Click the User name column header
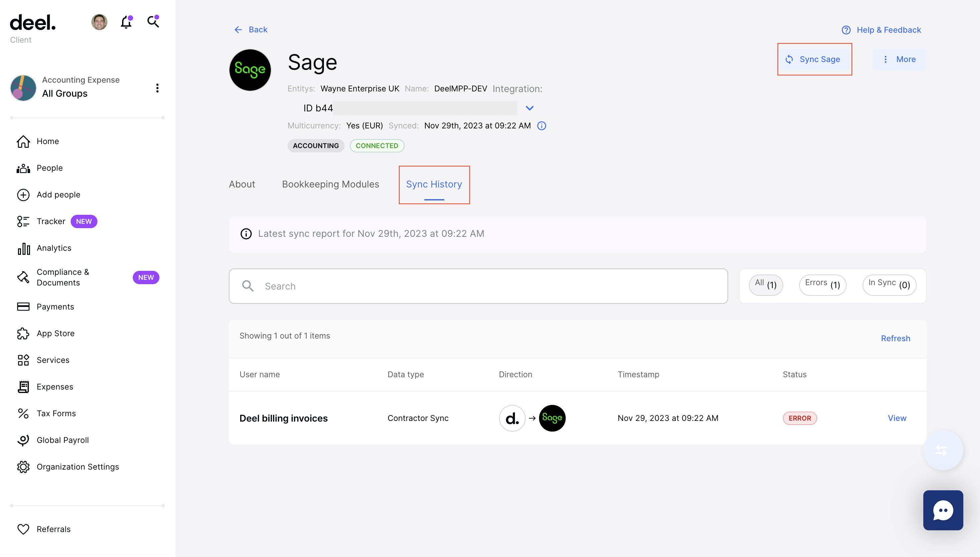Viewport: 980px width, 557px height. point(260,375)
